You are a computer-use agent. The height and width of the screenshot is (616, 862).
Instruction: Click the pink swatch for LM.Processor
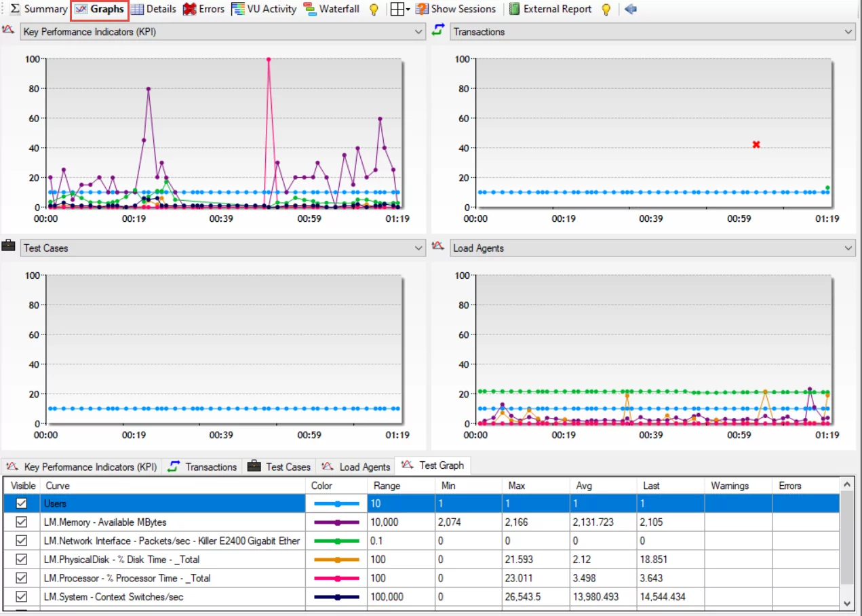[337, 578]
